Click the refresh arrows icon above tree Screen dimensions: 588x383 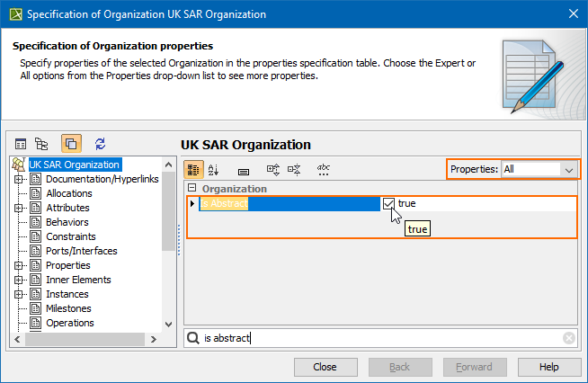pyautogui.click(x=101, y=144)
